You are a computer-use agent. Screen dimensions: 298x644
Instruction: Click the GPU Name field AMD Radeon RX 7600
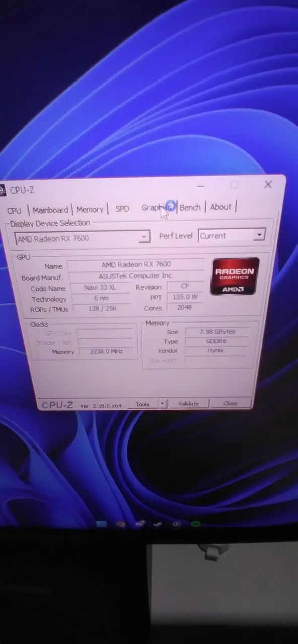[136, 264]
